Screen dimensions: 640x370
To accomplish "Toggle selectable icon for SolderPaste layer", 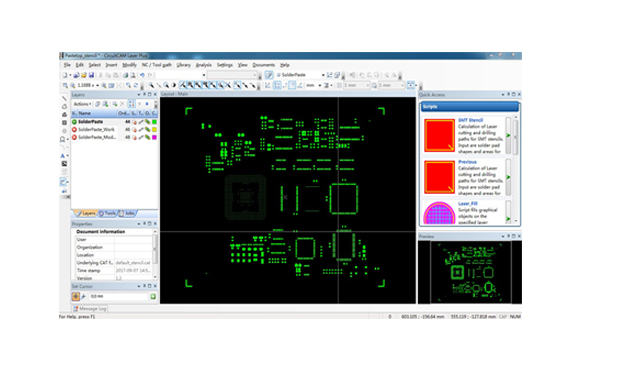I will [x=134, y=122].
